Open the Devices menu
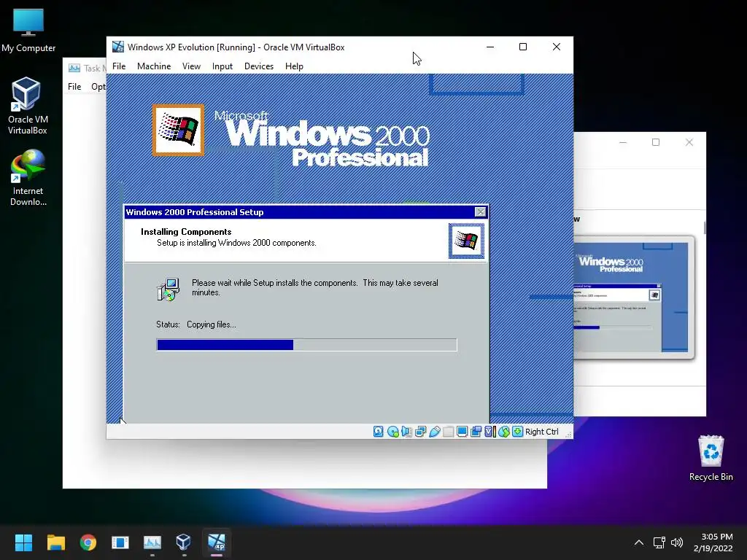This screenshot has width=747, height=560. (259, 66)
